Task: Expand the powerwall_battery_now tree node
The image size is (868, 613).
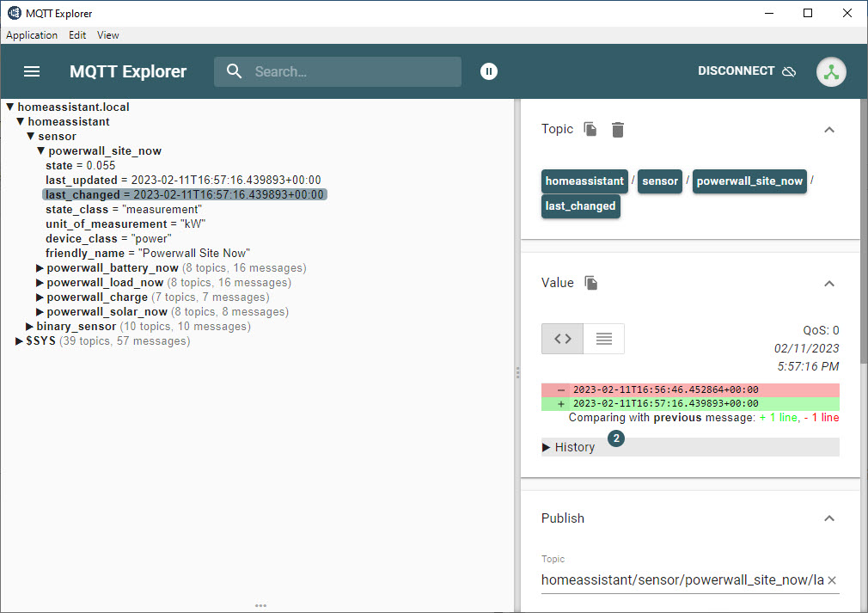Action: click(40, 268)
